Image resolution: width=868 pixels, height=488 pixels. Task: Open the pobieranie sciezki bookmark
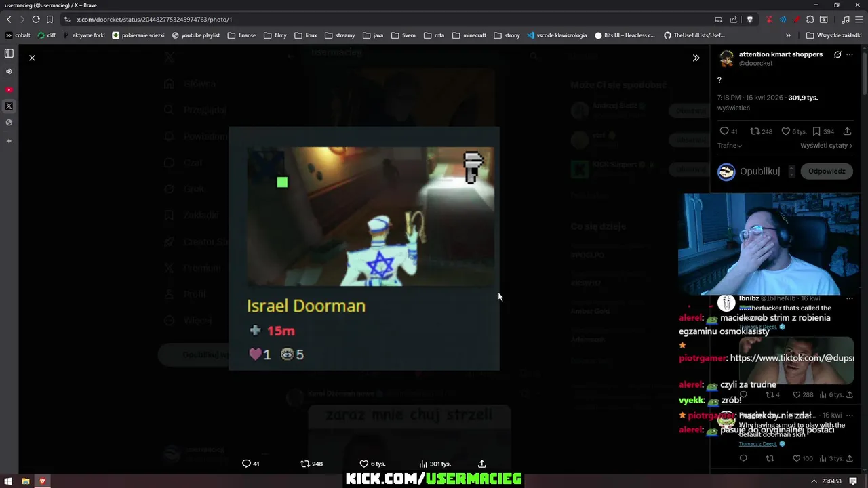coord(138,35)
